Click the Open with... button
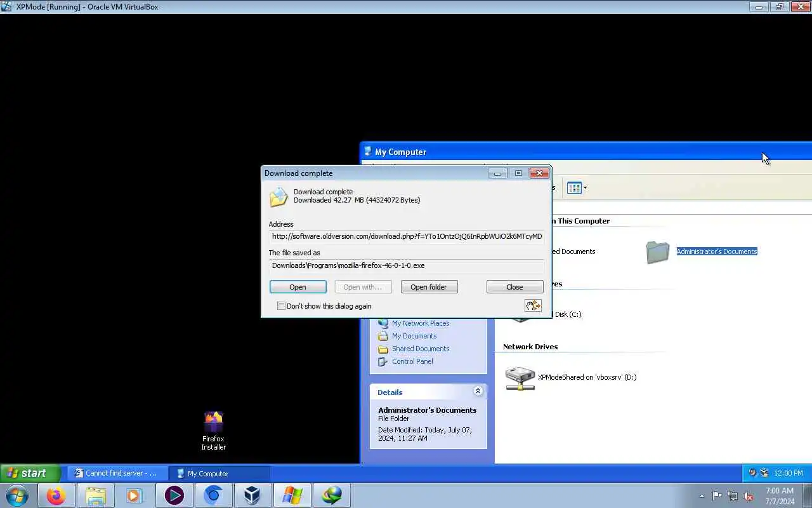Screen dimensions: 812x508 [x=363, y=287]
